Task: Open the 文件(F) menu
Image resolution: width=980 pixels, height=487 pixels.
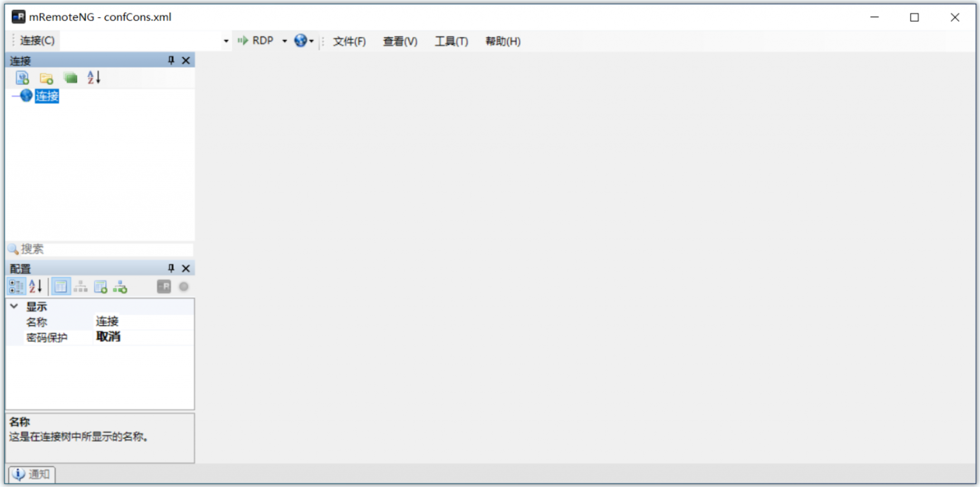Action: [348, 41]
